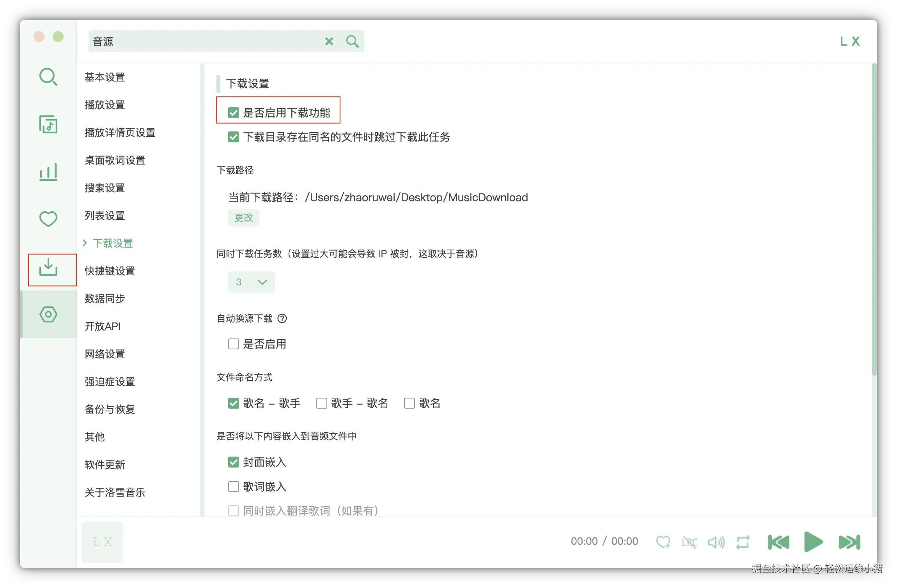
Task: Clear the search box with X
Action: pyautogui.click(x=329, y=41)
